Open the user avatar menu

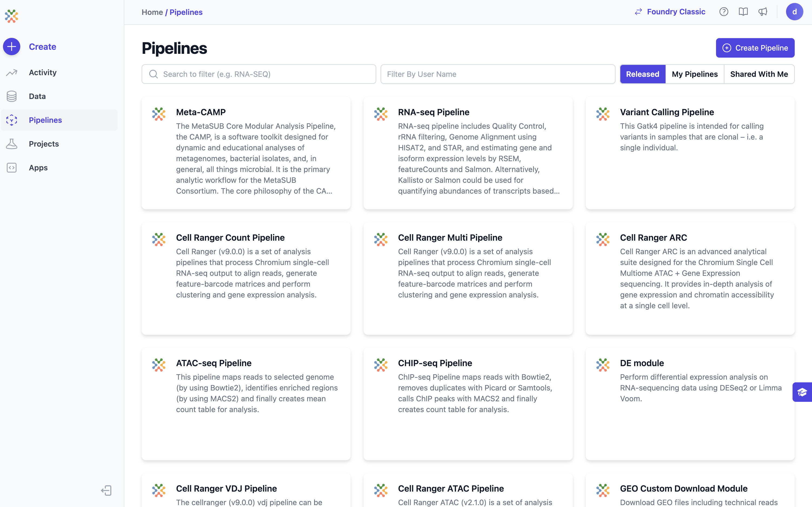click(x=794, y=12)
